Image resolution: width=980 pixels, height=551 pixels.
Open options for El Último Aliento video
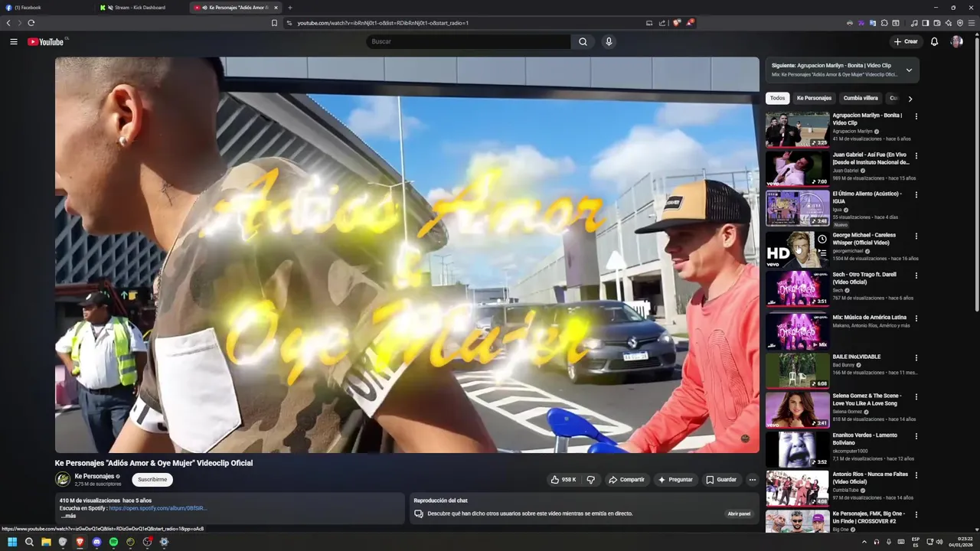pos(916,194)
